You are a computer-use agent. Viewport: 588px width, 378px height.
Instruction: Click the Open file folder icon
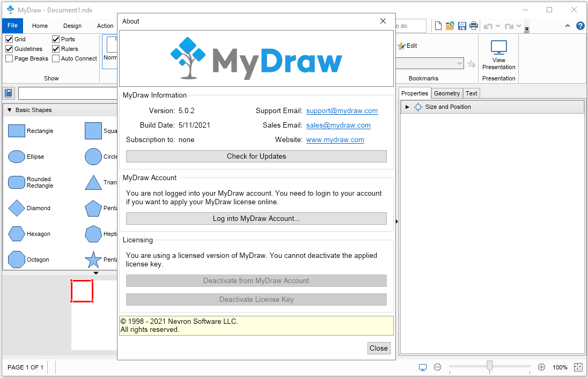(450, 26)
